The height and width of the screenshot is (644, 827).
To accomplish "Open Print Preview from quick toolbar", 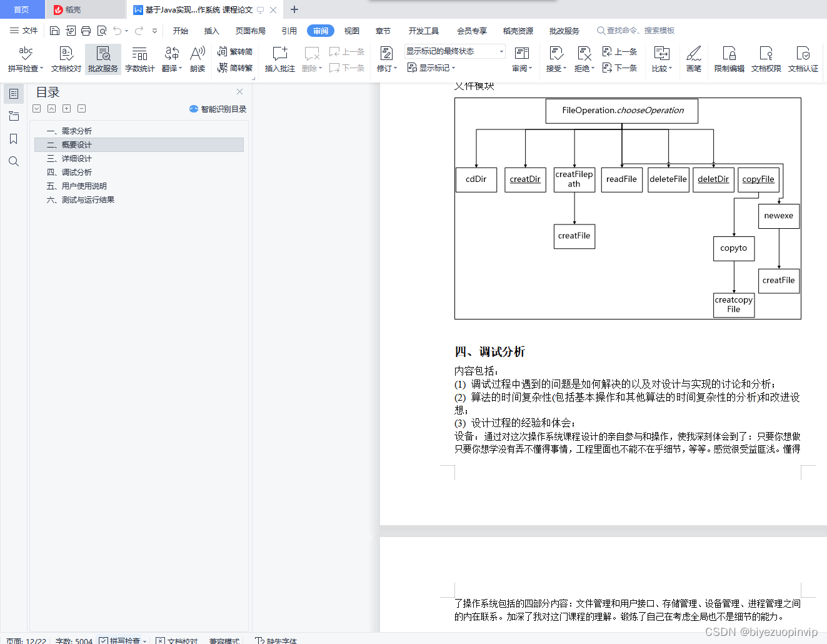I will (x=101, y=31).
